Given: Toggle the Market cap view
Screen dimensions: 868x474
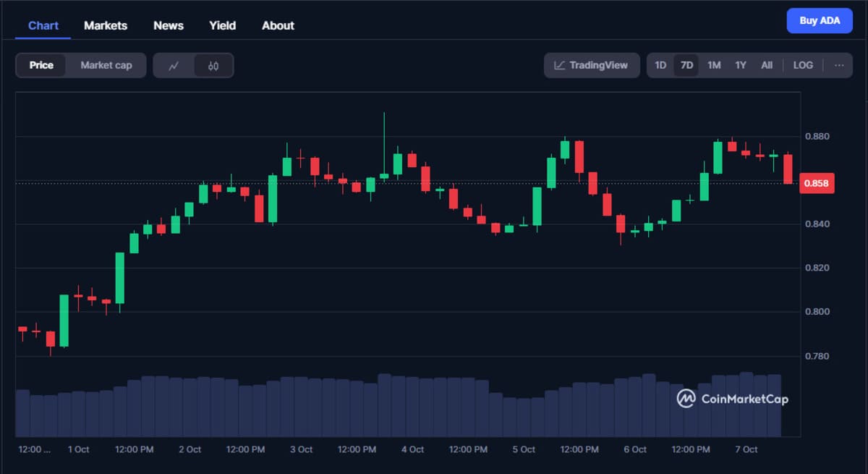Looking at the screenshot, I should tap(106, 65).
